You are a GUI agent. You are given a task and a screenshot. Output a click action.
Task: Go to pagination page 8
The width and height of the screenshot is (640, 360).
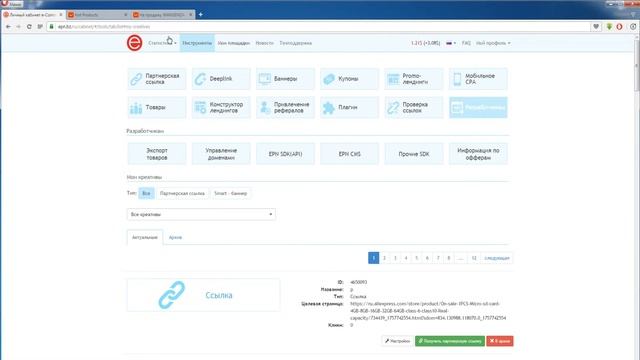(449, 258)
